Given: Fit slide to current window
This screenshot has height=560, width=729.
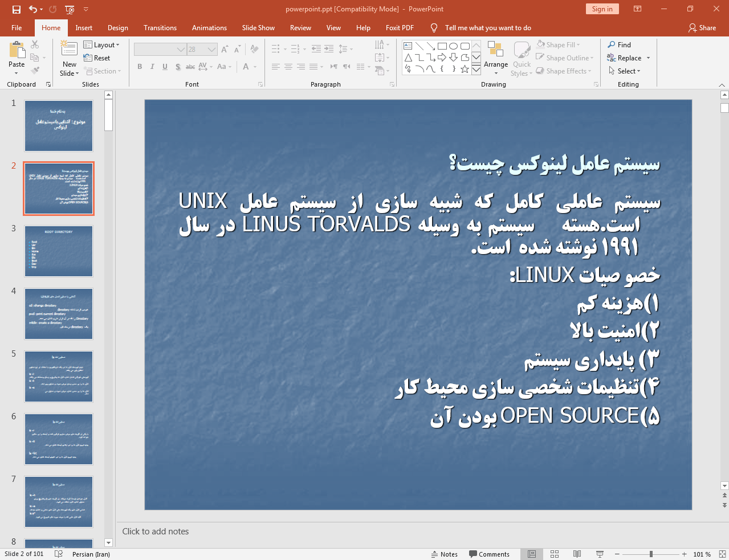Looking at the screenshot, I should point(722,554).
